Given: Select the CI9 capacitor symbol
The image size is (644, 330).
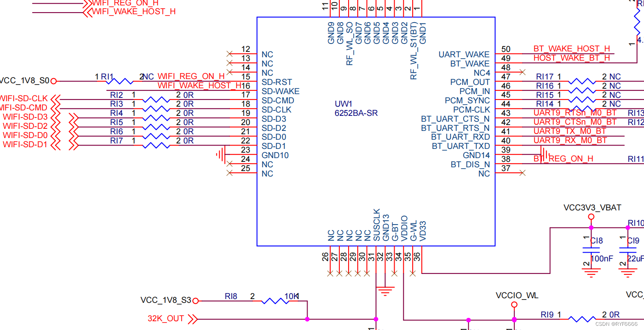Looking at the screenshot, I should tap(628, 251).
